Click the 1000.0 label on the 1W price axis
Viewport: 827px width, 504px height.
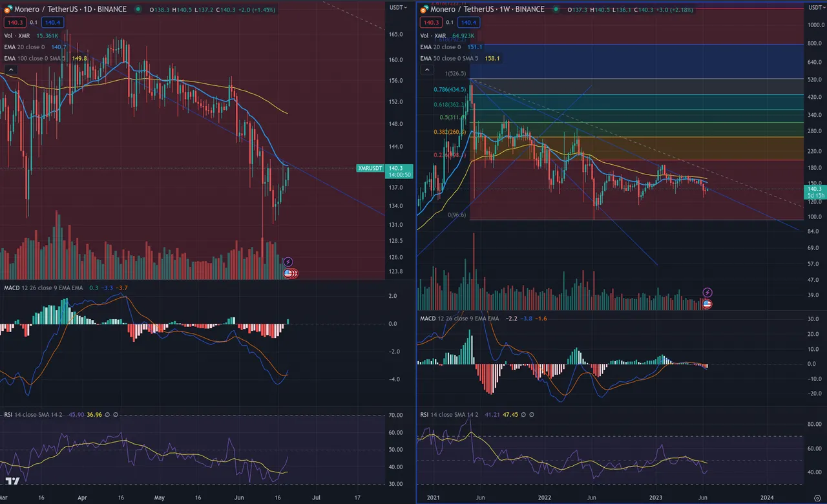[815, 25]
